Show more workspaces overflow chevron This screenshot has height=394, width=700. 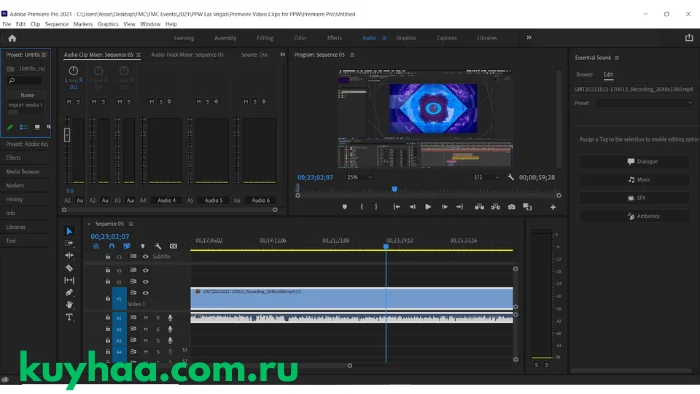pyautogui.click(x=529, y=38)
